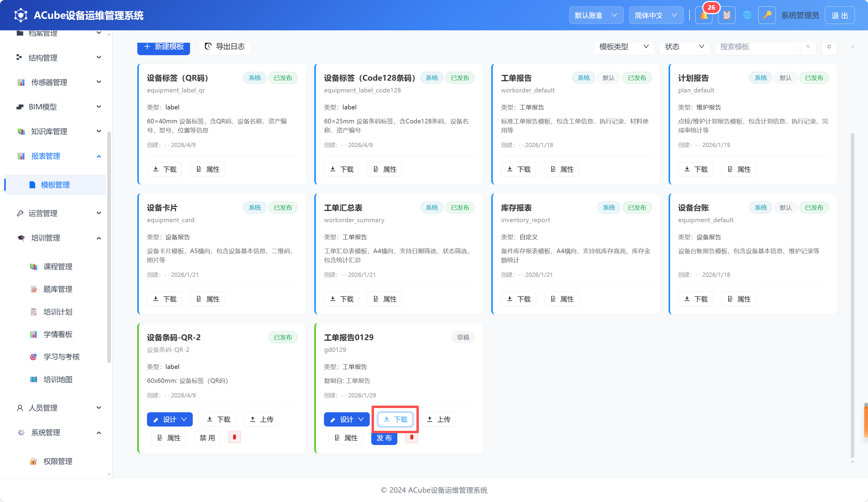The width and height of the screenshot is (868, 502).
Task: Click into the 搜索模板 search field
Action: 757,46
